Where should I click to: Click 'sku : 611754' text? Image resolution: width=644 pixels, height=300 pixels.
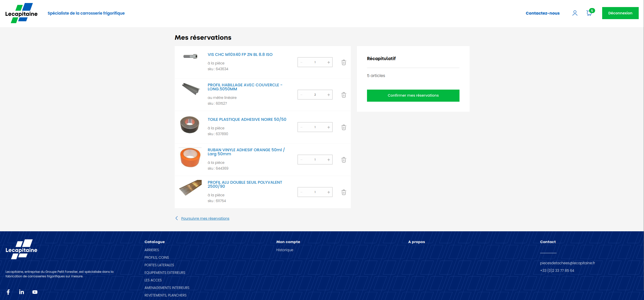(217, 201)
